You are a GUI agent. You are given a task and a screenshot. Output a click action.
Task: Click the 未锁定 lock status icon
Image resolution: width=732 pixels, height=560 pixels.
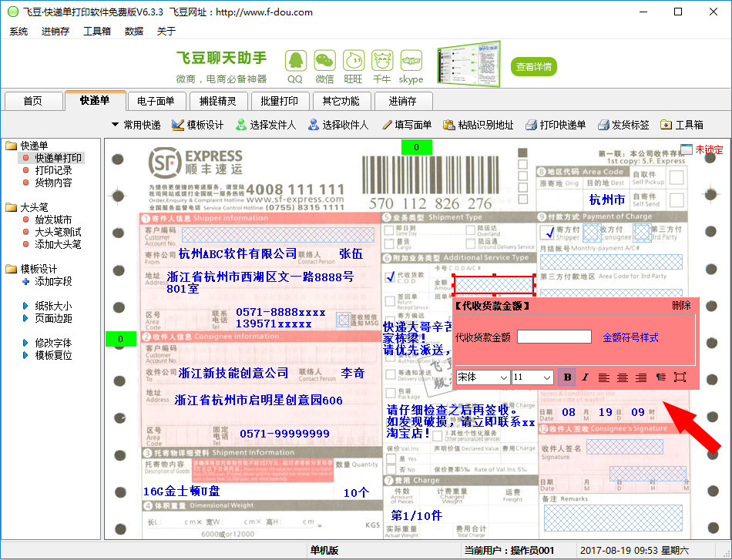click(687, 149)
